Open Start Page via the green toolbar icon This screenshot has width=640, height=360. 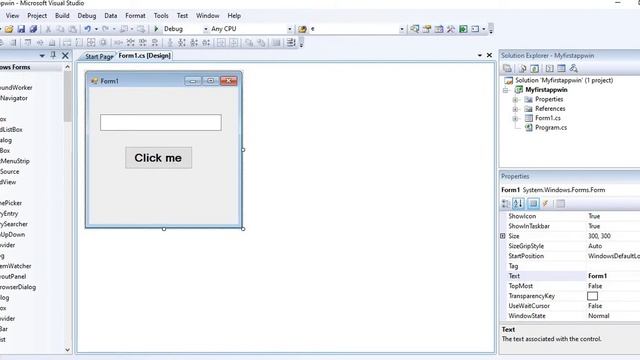[x=463, y=29]
